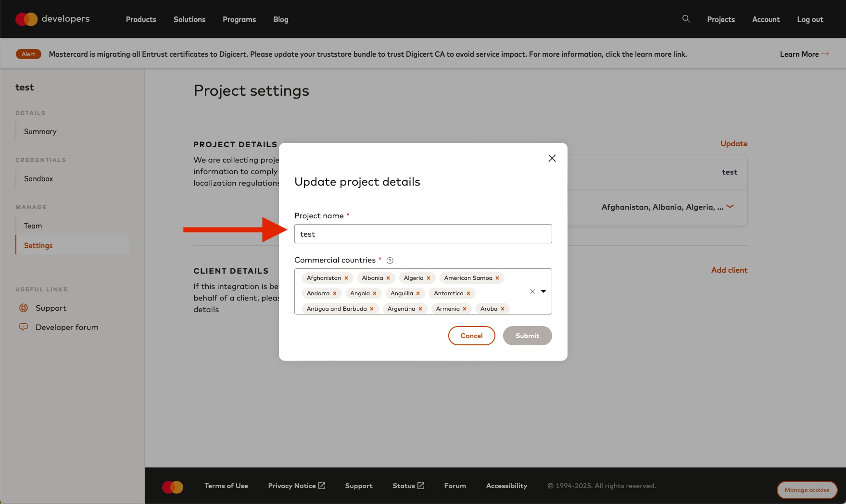
Task: Remove the American Samoa tag
Action: coord(497,278)
